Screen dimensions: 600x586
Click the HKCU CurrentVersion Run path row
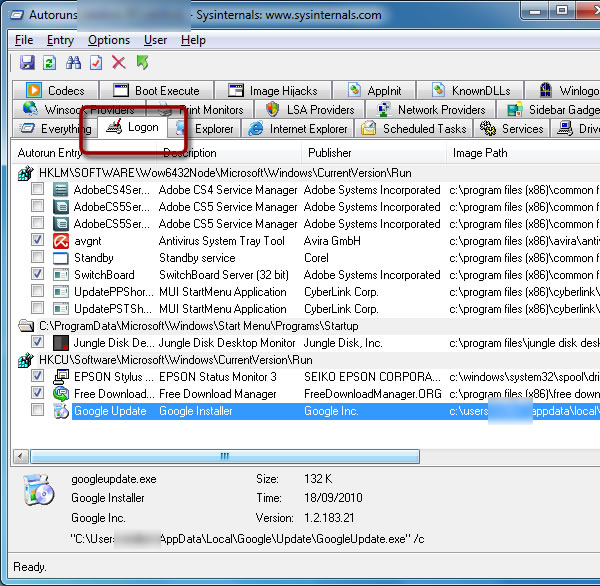point(176,360)
